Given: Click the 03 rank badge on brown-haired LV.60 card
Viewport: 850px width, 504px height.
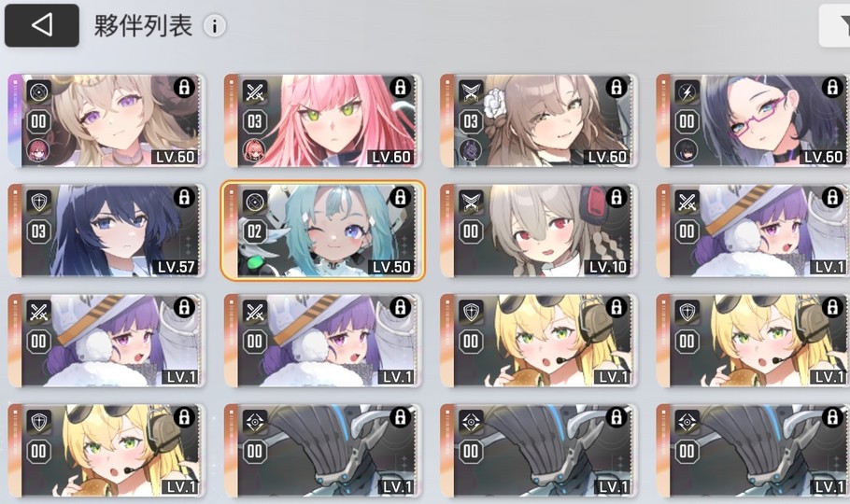Looking at the screenshot, I should (x=470, y=121).
